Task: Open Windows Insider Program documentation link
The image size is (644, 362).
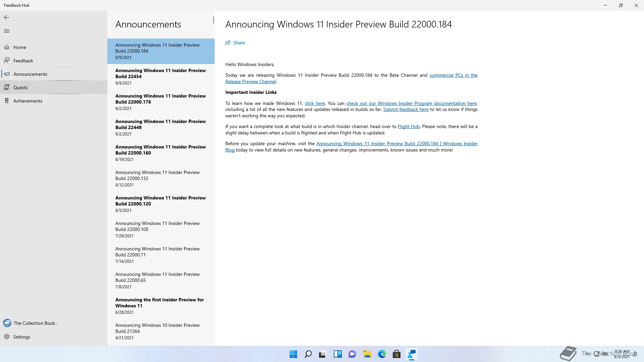Action: 411,103
